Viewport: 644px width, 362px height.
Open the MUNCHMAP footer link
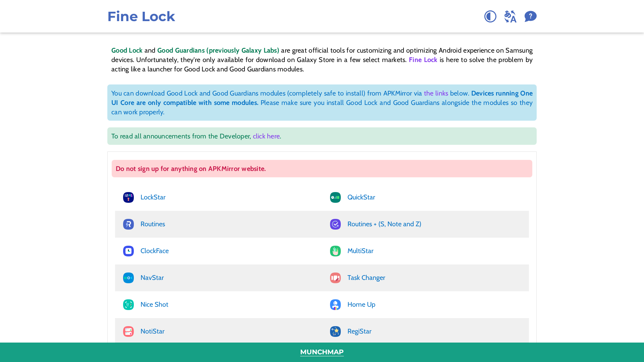pos(322,352)
